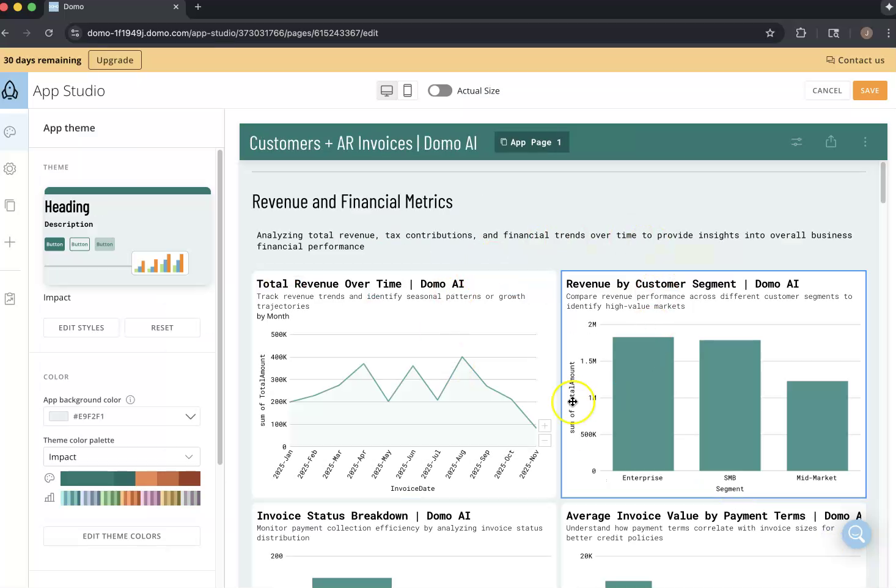Viewport: 896px width, 588px height.
Task: Click the App theme panel scrollbar
Action: click(x=220, y=307)
